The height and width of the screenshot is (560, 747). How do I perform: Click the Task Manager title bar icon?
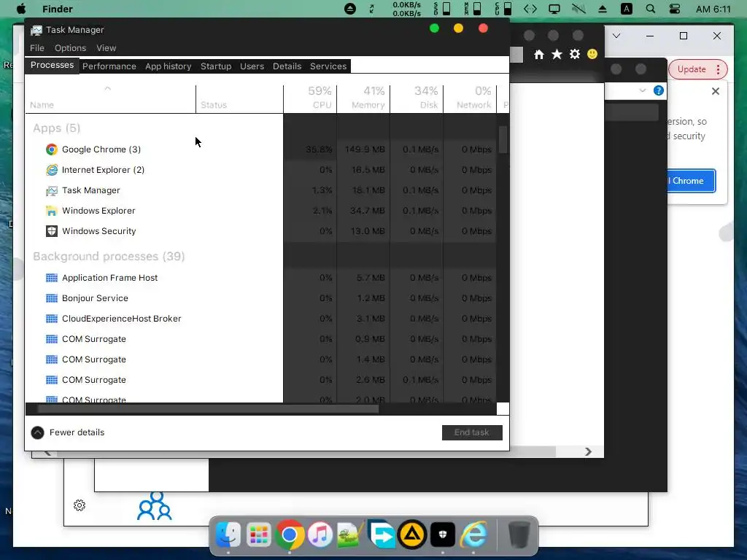click(x=36, y=30)
